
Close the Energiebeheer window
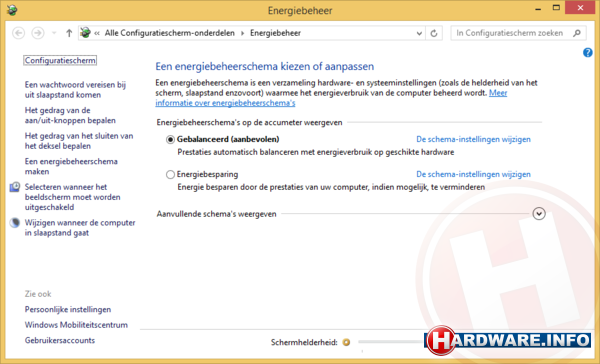coord(580,8)
